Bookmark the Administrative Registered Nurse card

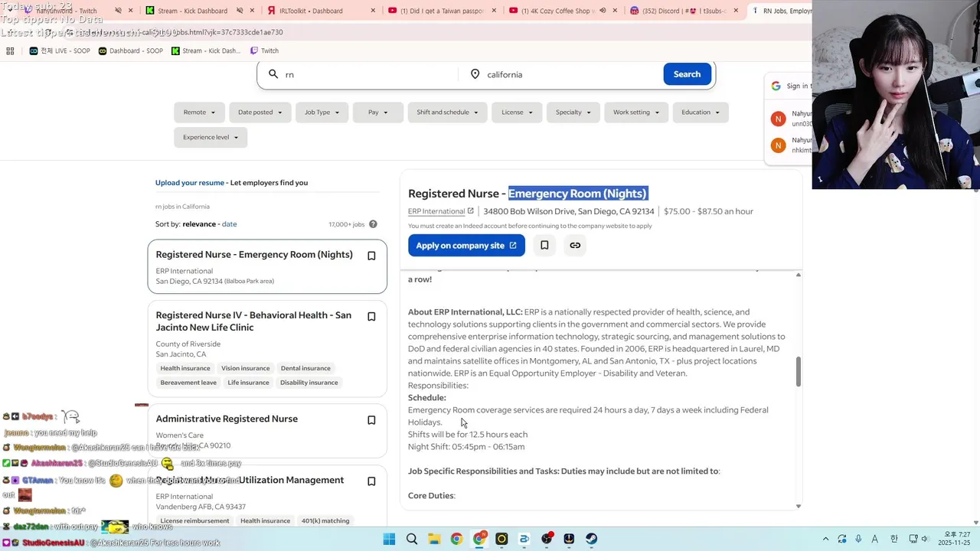click(371, 420)
